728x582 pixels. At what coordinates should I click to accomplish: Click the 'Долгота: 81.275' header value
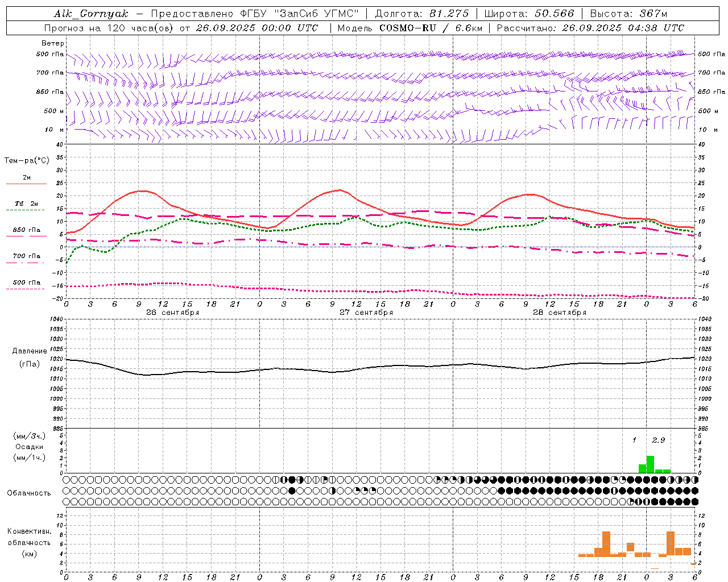422,14
